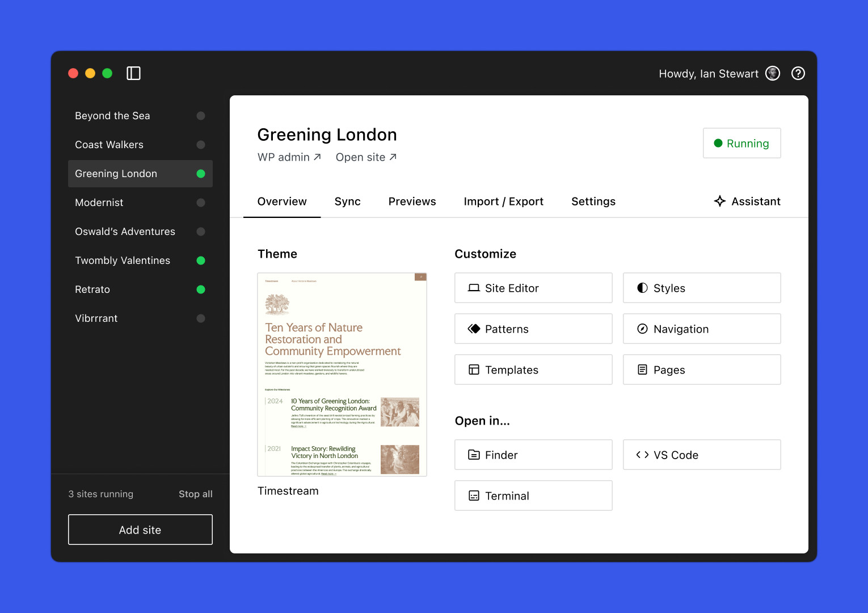Click the Assistant sparkle icon

pos(720,201)
